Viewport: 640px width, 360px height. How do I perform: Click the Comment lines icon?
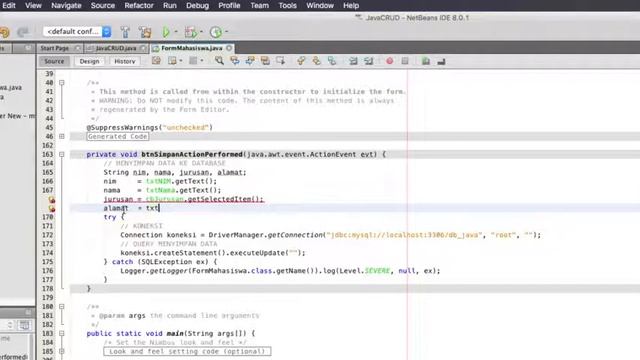pos(426,61)
